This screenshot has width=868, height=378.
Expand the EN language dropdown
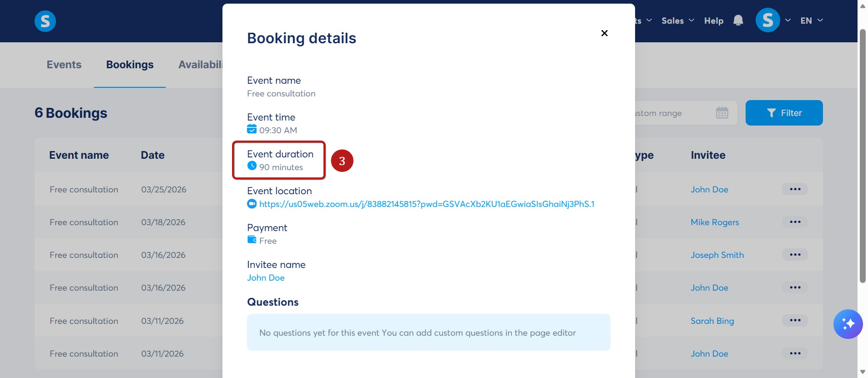pos(812,20)
